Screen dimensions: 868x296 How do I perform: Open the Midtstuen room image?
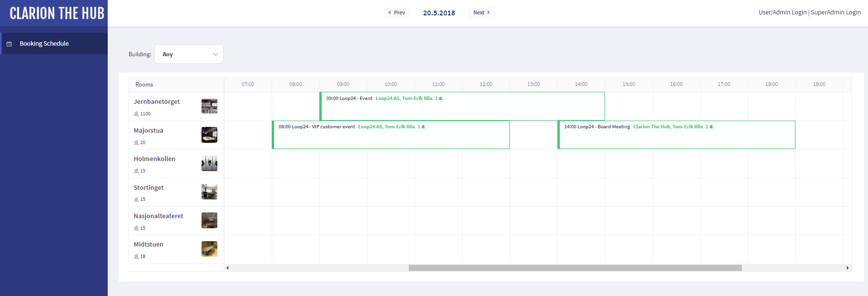click(x=209, y=249)
